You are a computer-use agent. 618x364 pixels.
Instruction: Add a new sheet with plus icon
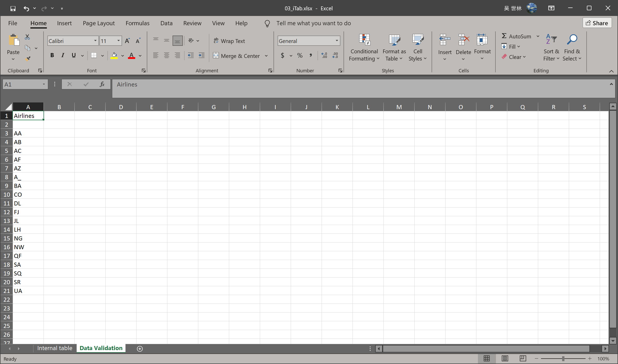pos(140,349)
